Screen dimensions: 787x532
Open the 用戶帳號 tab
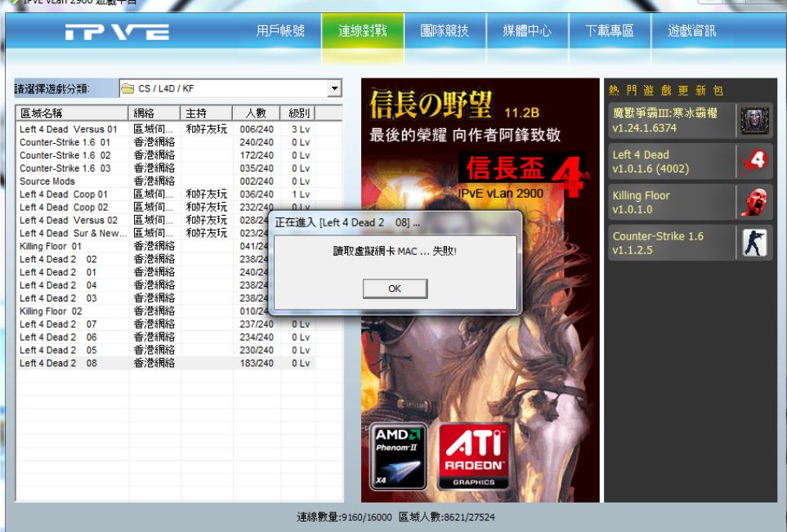pos(280,31)
